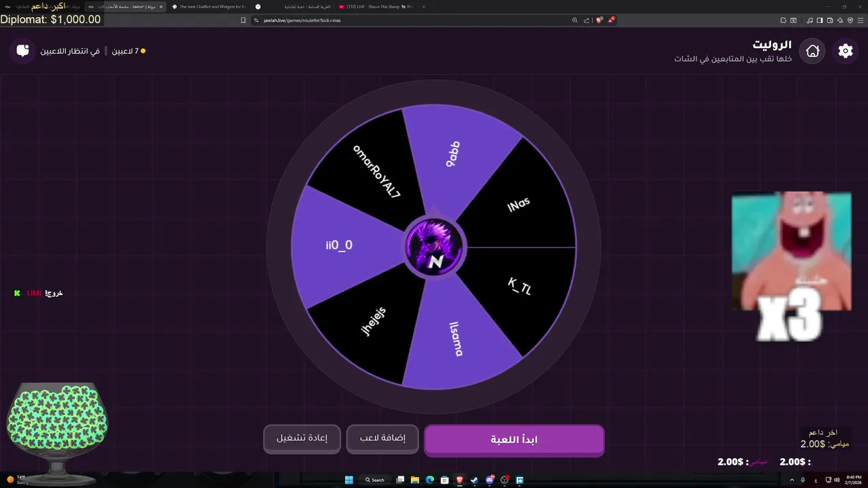868x488 pixels.
Task: Click the omarROYAL7 wheel segment
Action: 377,171
